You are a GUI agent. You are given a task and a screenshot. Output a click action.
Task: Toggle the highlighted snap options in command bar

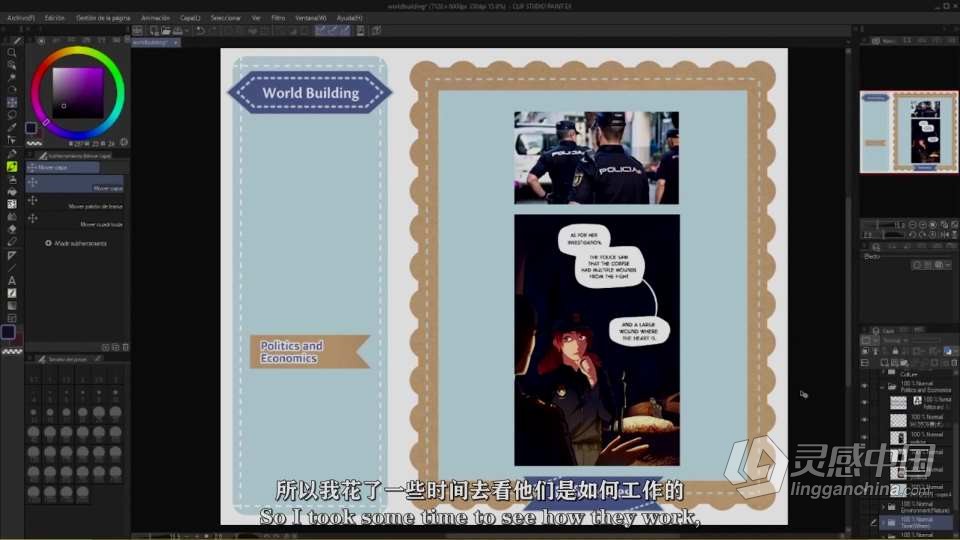[332, 31]
